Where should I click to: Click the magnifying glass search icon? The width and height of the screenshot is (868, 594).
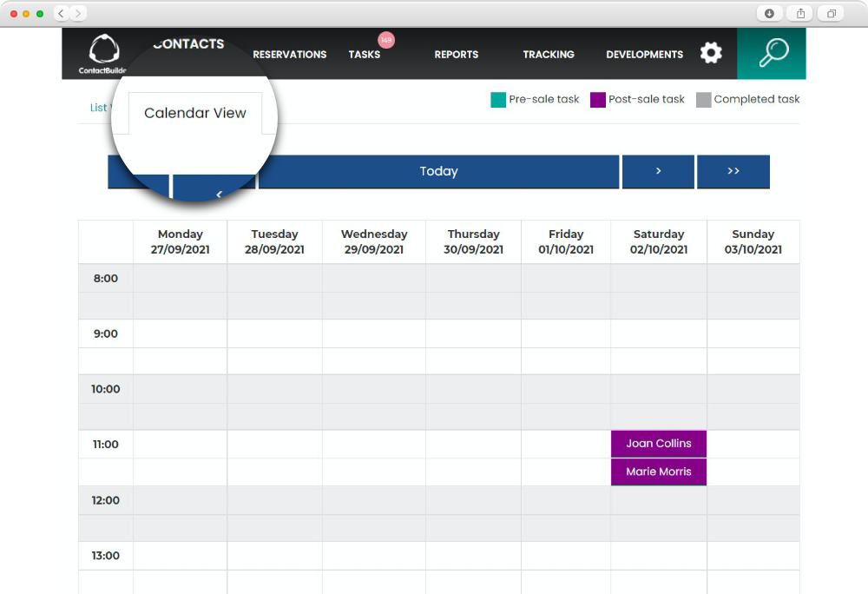coord(772,53)
